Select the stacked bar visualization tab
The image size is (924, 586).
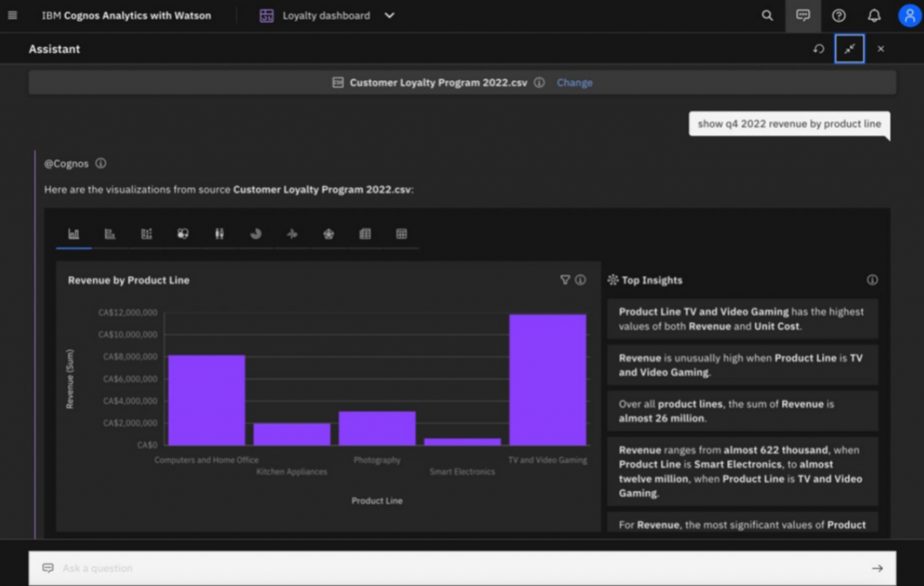click(147, 234)
